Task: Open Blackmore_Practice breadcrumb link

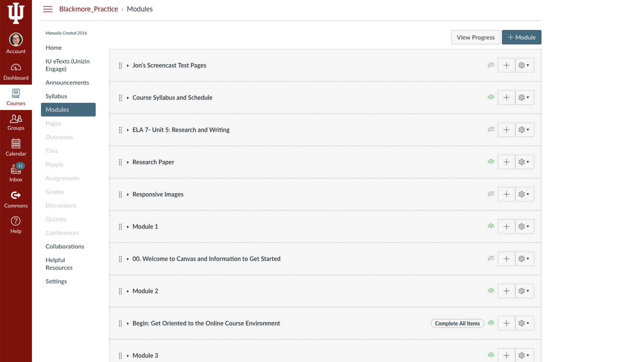Action: [89, 9]
